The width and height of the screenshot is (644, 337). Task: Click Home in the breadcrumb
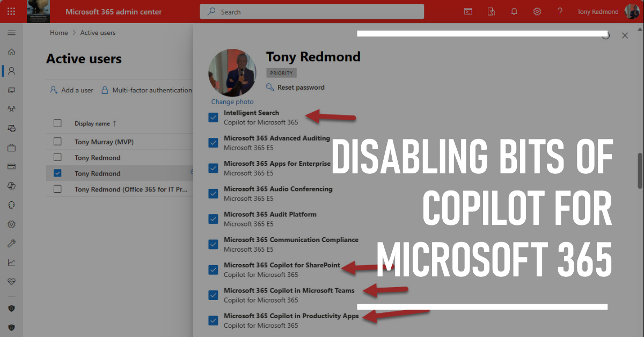point(58,33)
